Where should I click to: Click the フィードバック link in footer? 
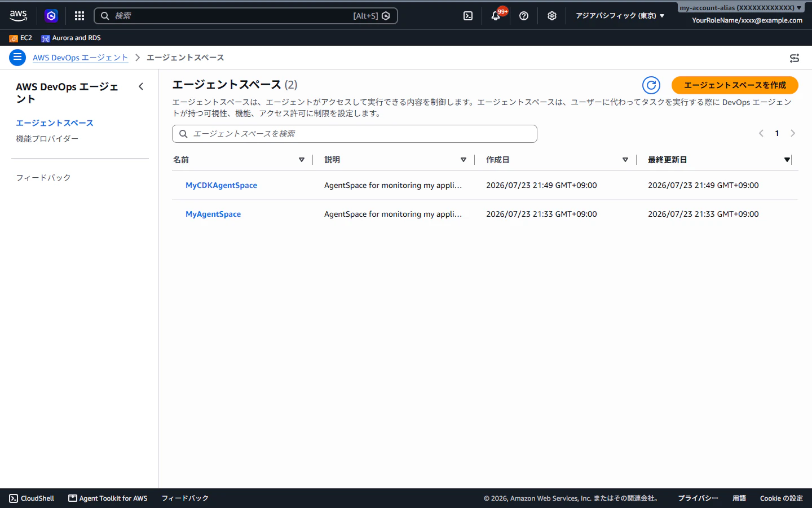[185, 498]
